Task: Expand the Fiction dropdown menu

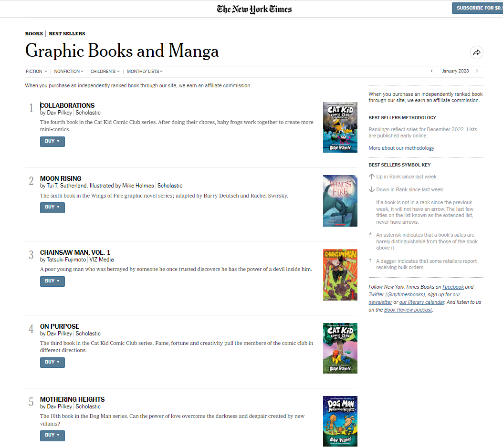Action: tap(36, 71)
